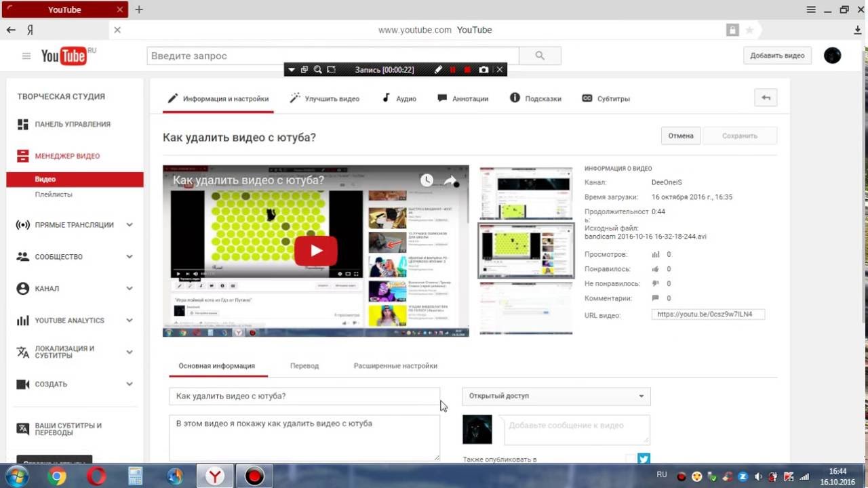This screenshot has height=488, width=868.
Task: Click the search magnifier button
Action: coord(540,56)
